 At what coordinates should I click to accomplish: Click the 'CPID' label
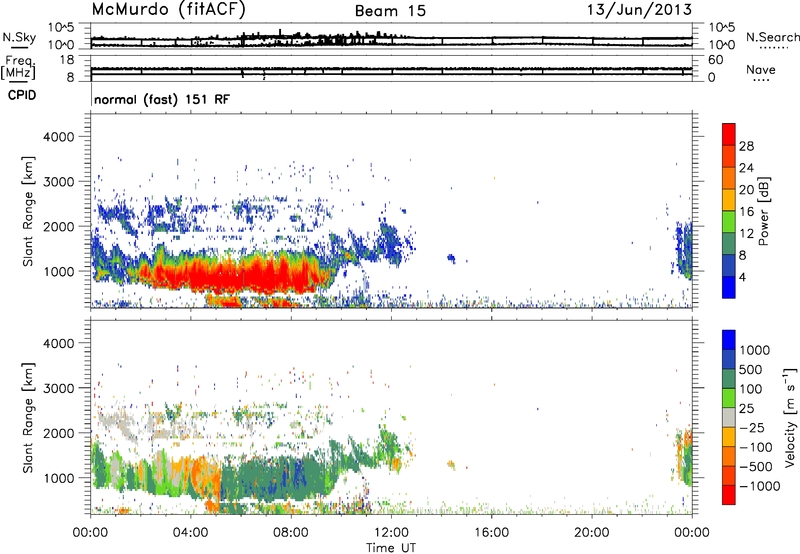(22, 95)
